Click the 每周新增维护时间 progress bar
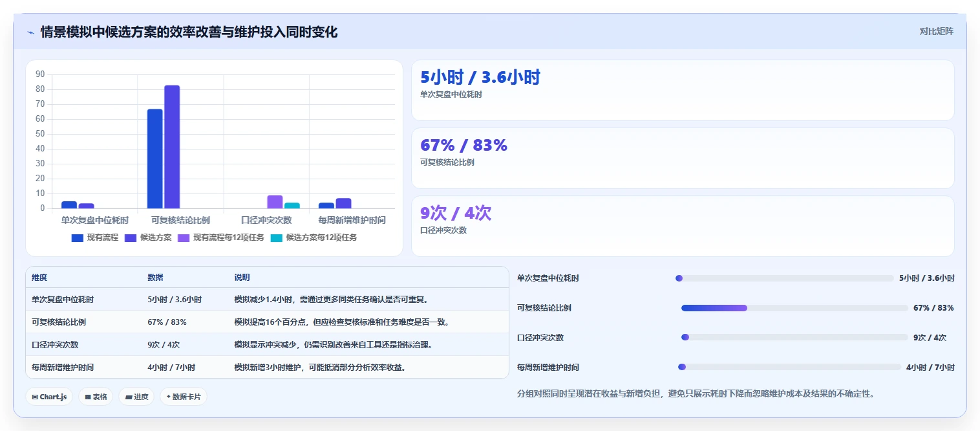This screenshot has height=431, width=980. pyautogui.click(x=789, y=367)
